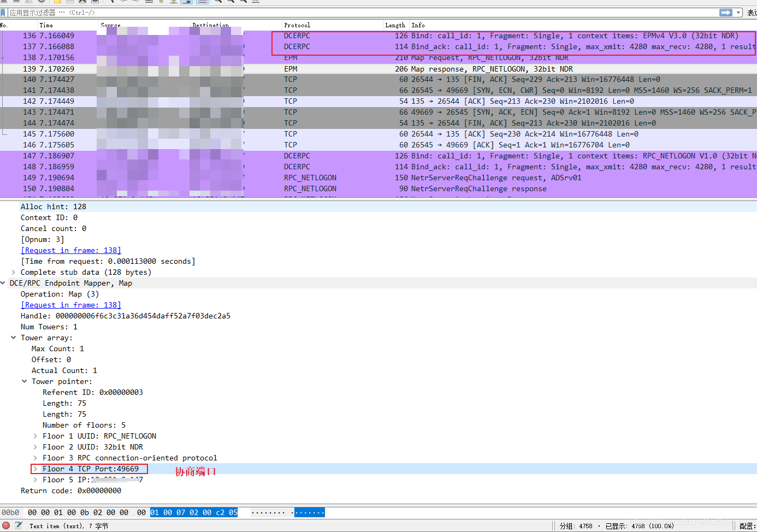Select packet 149 NetrServerReqChallenge request row
The height and width of the screenshot is (532, 757).
[378, 178]
